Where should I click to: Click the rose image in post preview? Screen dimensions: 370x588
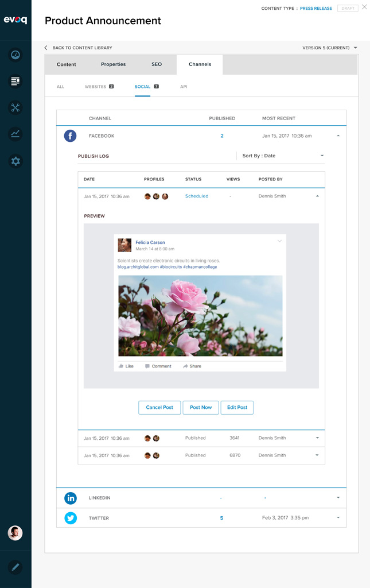200,316
